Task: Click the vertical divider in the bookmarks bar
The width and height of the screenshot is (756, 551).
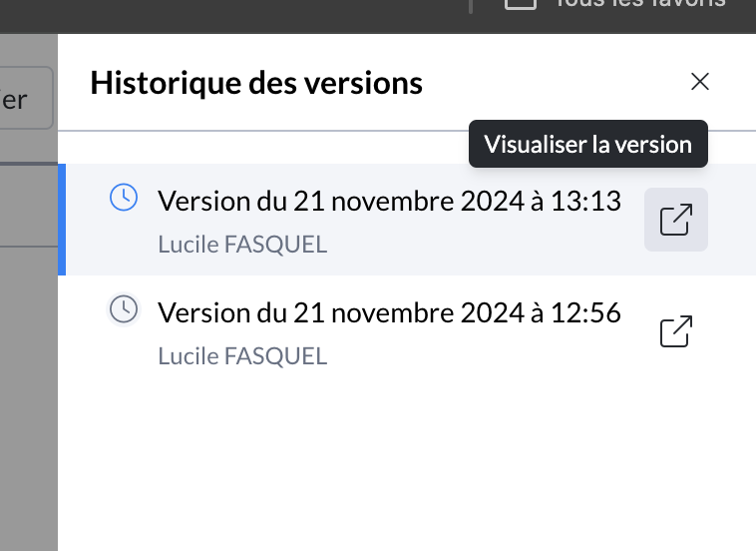Action: point(470,5)
